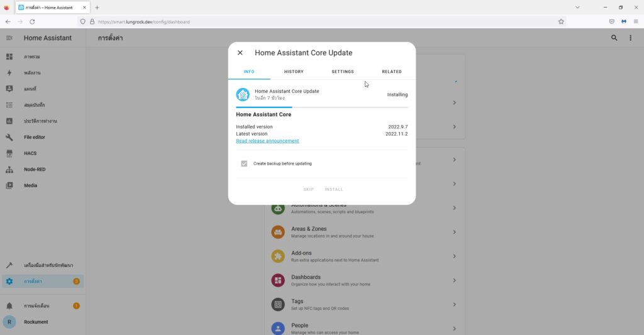Open the three-dot overflow menu in the header
Image resolution: width=644 pixels, height=335 pixels.
(x=630, y=38)
